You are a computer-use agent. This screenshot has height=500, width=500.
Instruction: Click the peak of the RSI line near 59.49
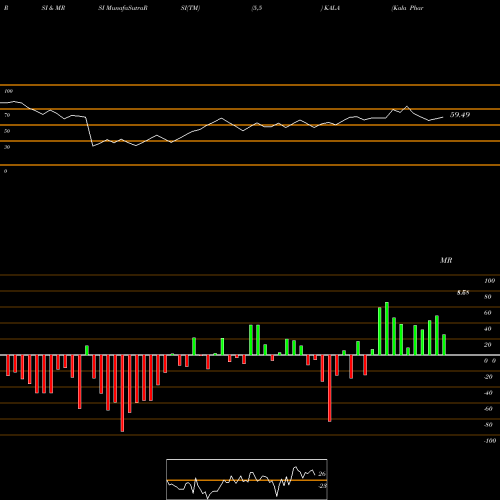click(x=407, y=107)
